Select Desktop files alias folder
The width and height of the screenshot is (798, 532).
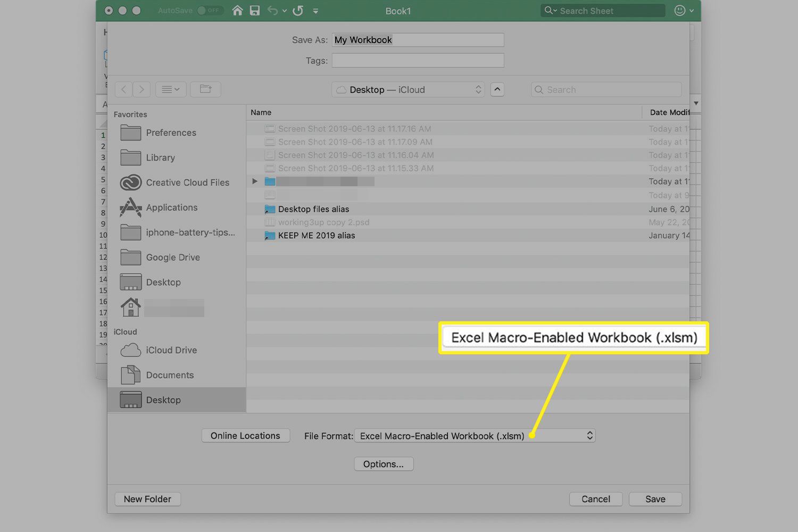click(x=468, y=209)
